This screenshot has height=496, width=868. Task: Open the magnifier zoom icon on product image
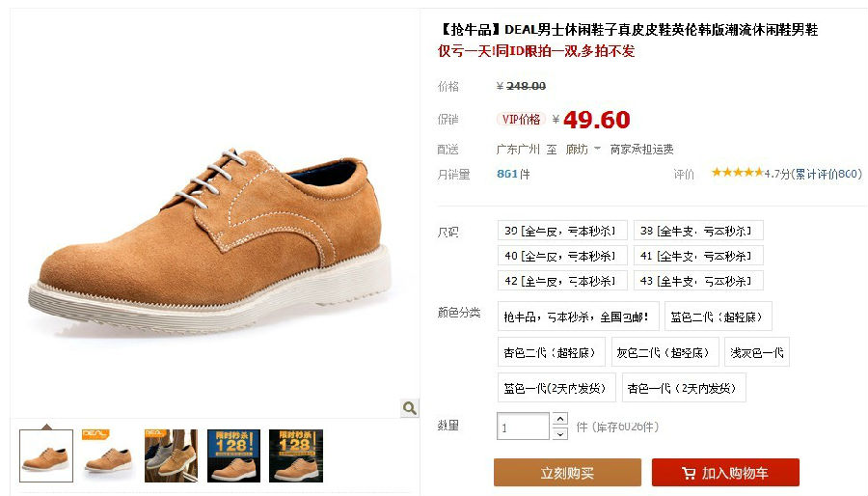pos(410,408)
